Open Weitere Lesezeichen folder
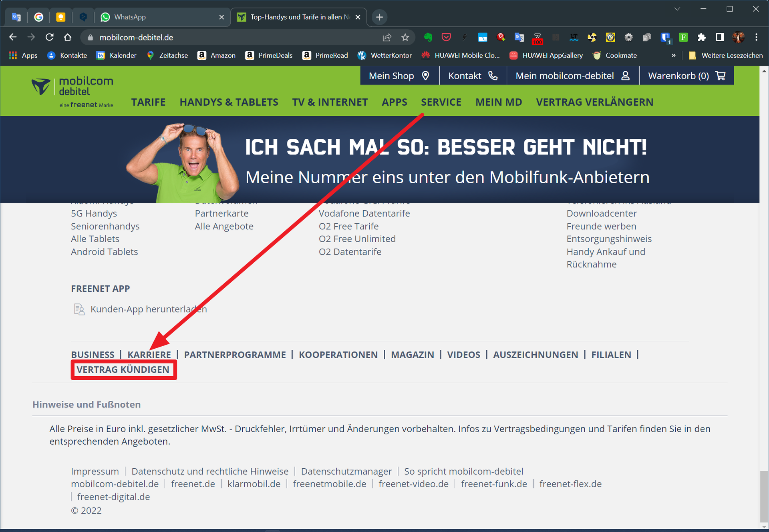This screenshot has width=769, height=532. [725, 55]
